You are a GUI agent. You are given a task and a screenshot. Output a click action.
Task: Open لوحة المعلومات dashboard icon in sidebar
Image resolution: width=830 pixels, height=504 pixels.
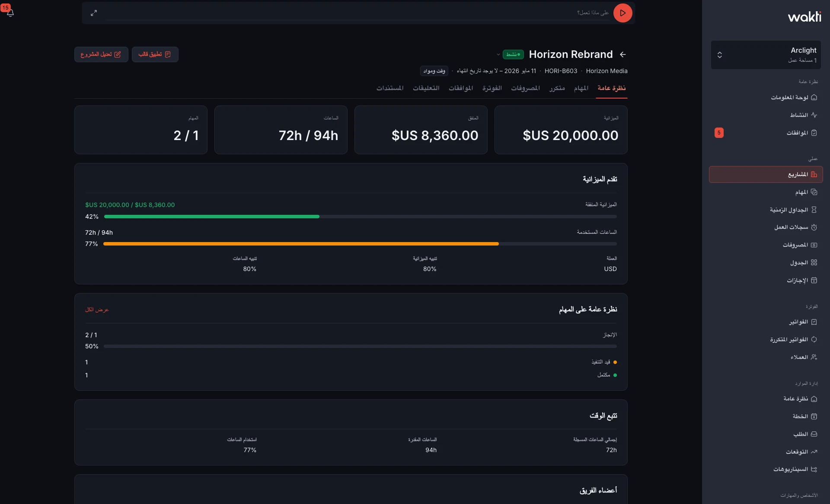pyautogui.click(x=814, y=98)
